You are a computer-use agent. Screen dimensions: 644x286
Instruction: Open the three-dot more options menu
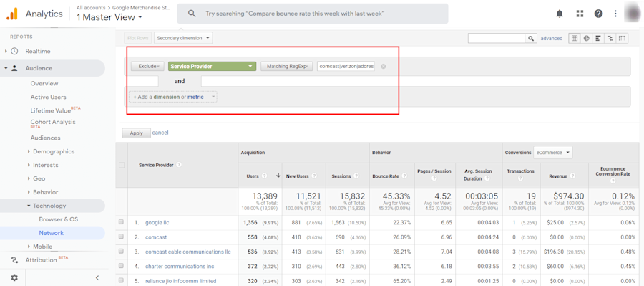click(x=615, y=14)
